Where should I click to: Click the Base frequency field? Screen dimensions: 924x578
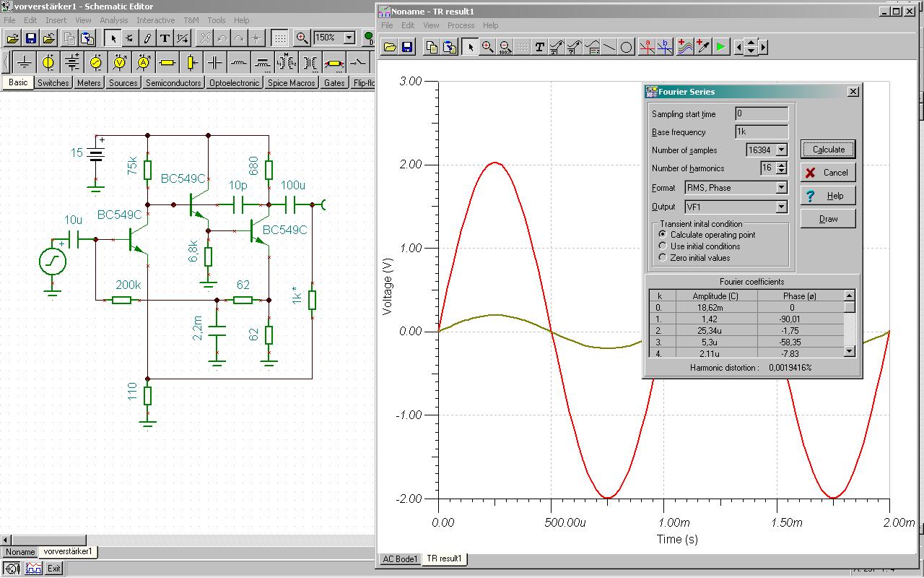762,132
